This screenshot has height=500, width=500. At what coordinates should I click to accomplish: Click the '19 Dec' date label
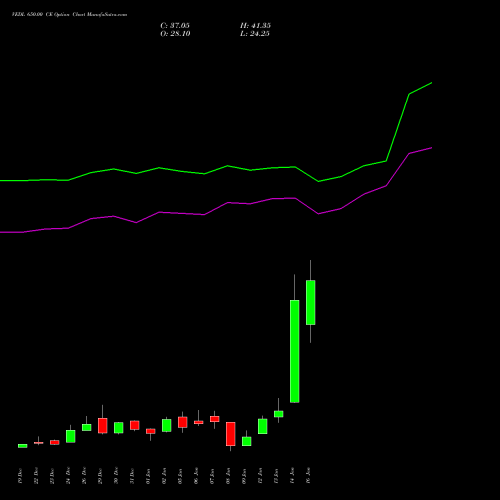pyautogui.click(x=20, y=476)
